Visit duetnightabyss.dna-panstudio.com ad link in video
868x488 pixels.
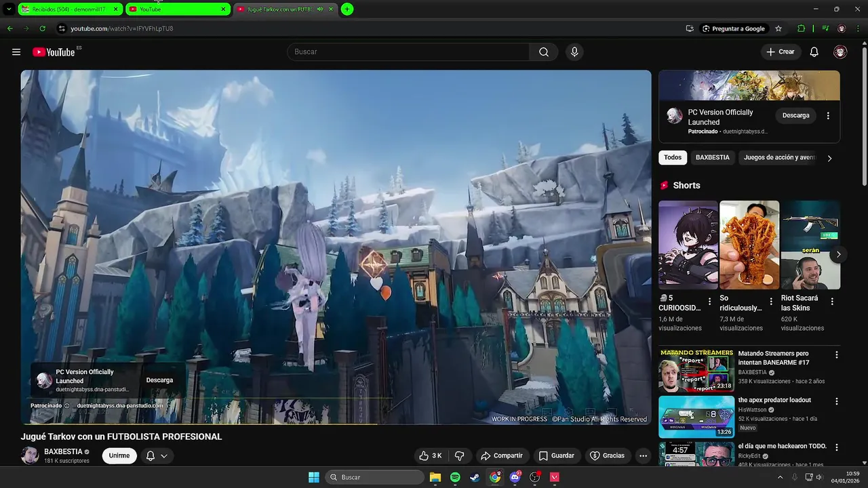point(120,406)
